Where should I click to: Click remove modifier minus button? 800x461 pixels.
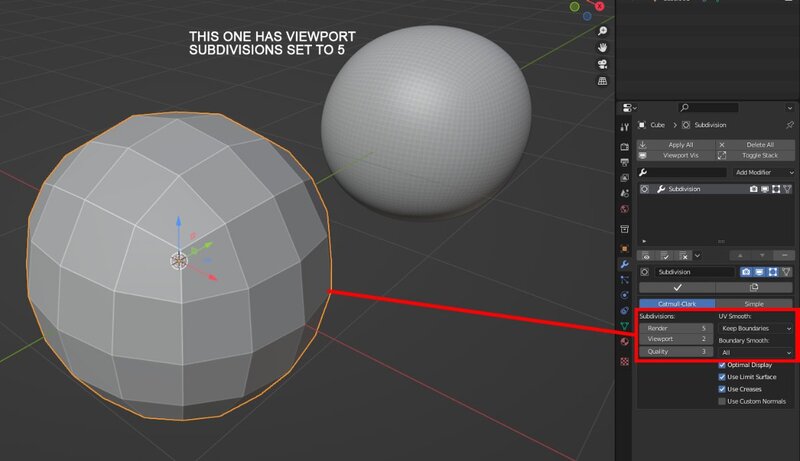pos(784,256)
